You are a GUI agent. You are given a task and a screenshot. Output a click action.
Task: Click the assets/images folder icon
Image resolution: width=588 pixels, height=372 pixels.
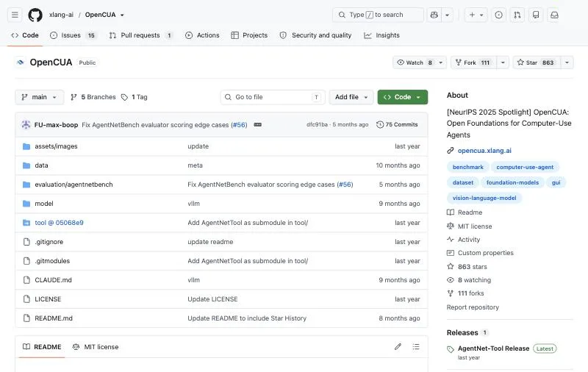pyautogui.click(x=26, y=146)
